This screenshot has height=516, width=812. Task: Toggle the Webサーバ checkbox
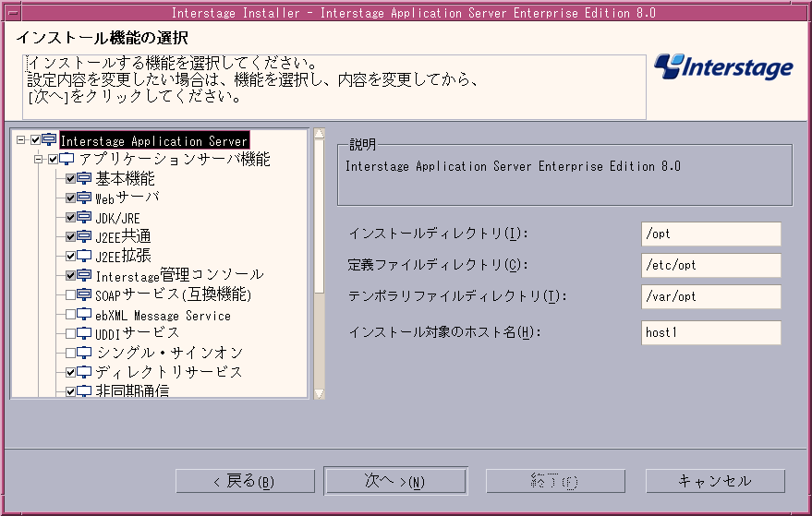click(x=70, y=198)
